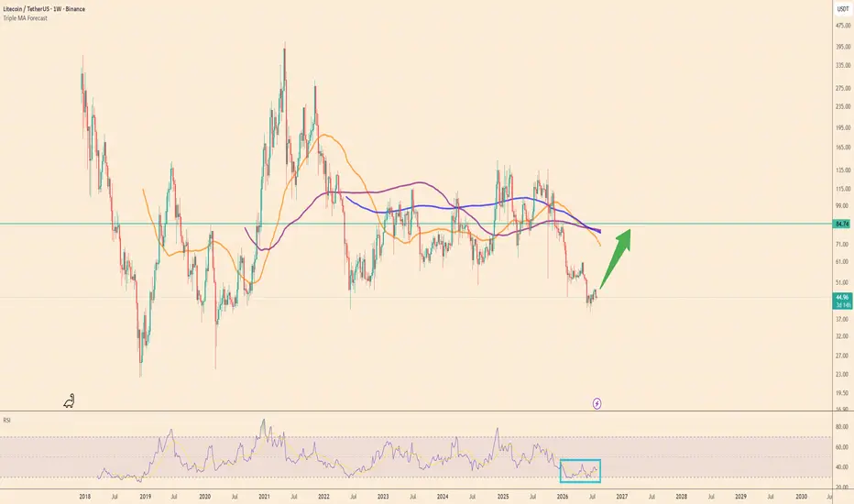Click the 2028 label on time axis
Image resolution: width=854 pixels, height=504 pixels.
click(681, 497)
